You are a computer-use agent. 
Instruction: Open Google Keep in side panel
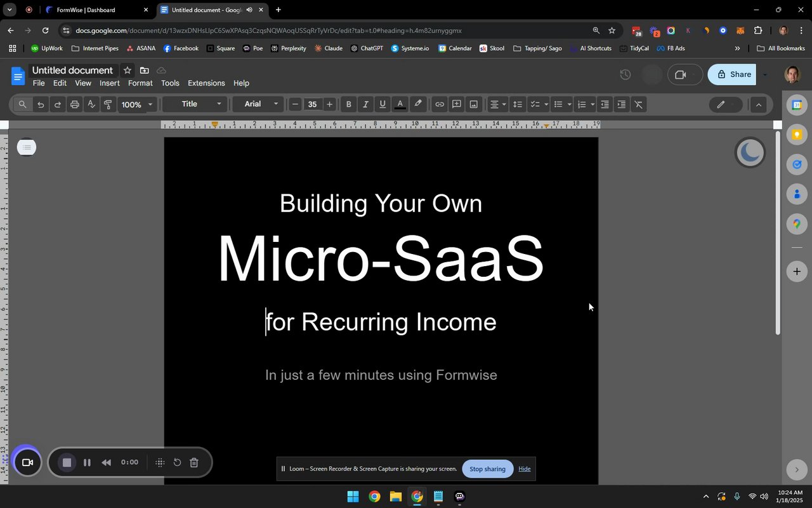(x=797, y=135)
